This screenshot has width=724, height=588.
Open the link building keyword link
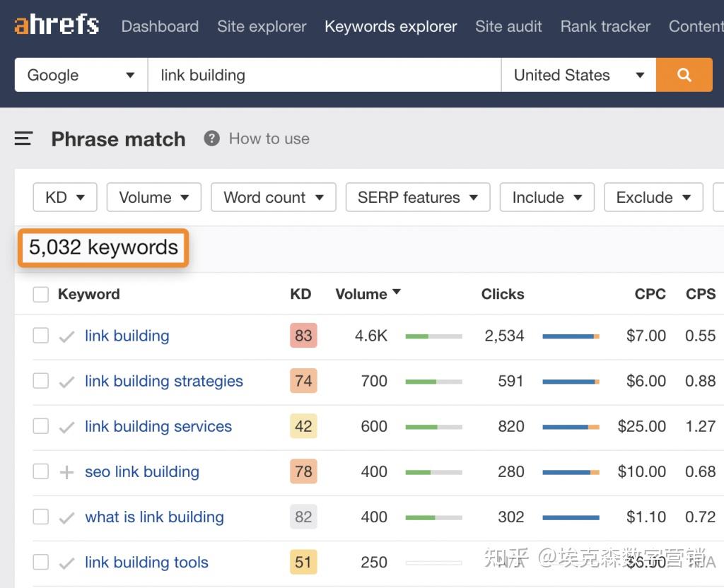coord(127,336)
